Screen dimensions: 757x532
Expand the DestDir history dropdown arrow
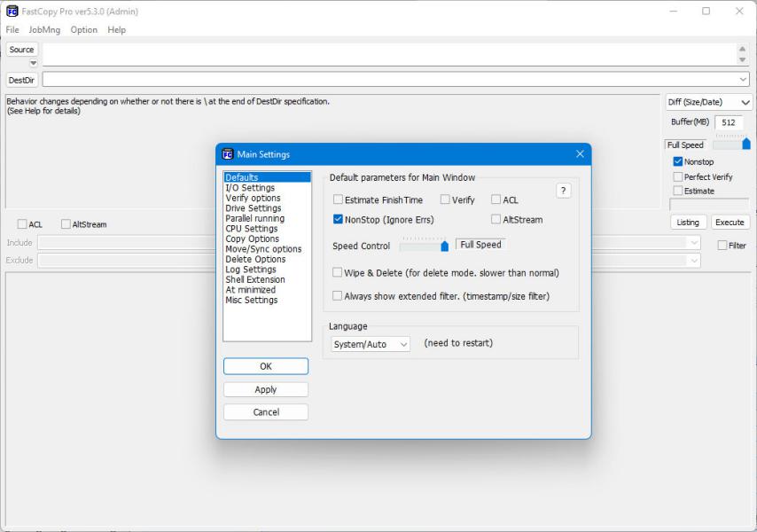tap(743, 79)
